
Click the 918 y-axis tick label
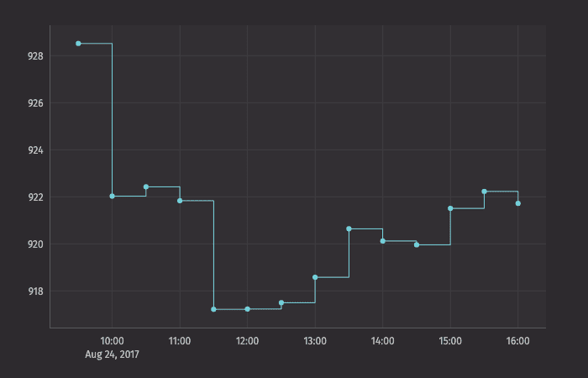pos(35,291)
